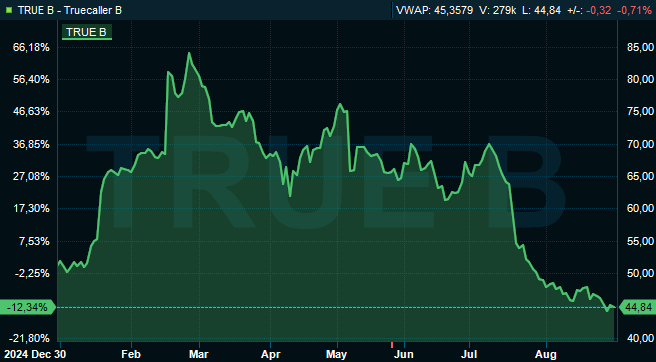
Task: Click the 60,00 price axis label
Action: pos(641,208)
